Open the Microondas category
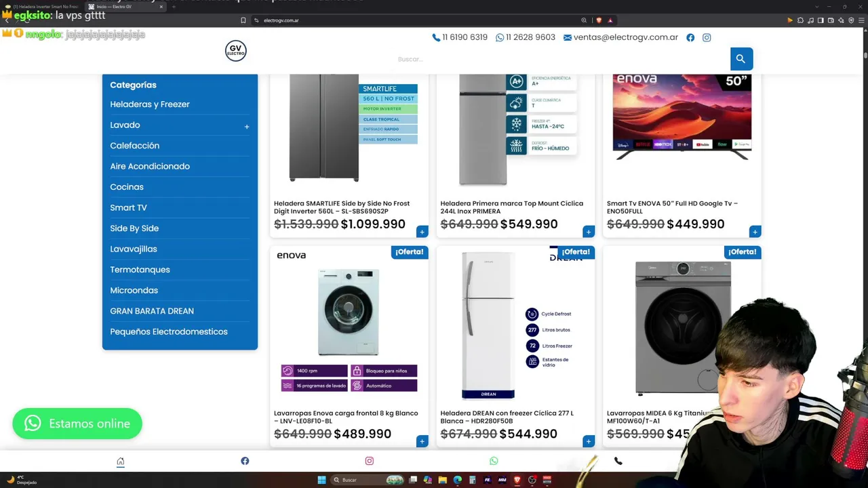Screen dimensions: 868x488 [x=134, y=290]
